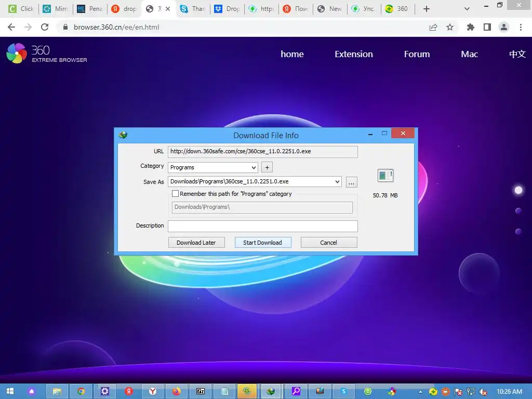
Task: Share this page using the share icon
Action: [433, 27]
